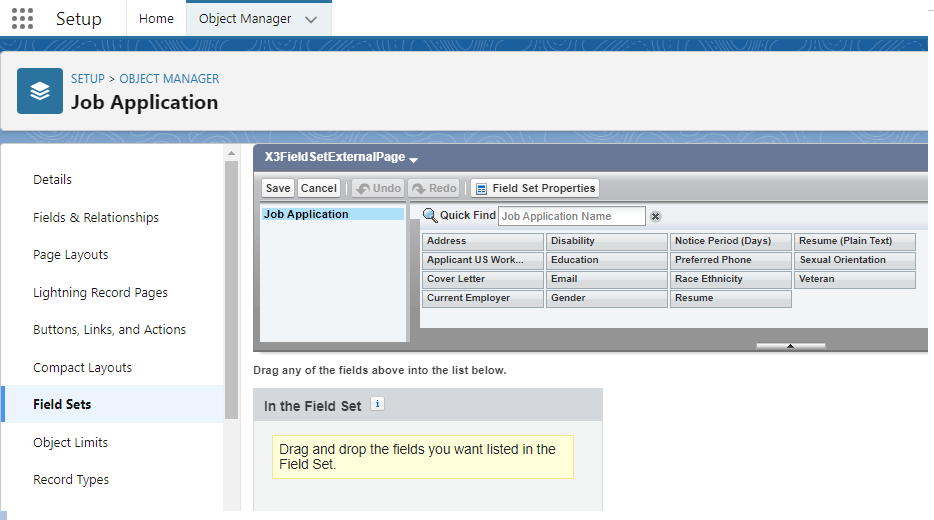Follow the SETUP breadcrumb link
Viewport: 934px width, 520px height.
87,79
